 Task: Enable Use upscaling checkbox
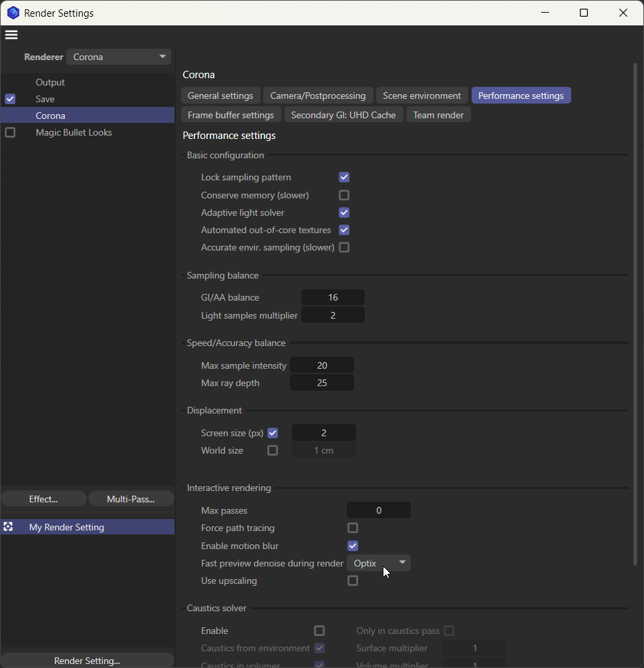click(x=353, y=580)
